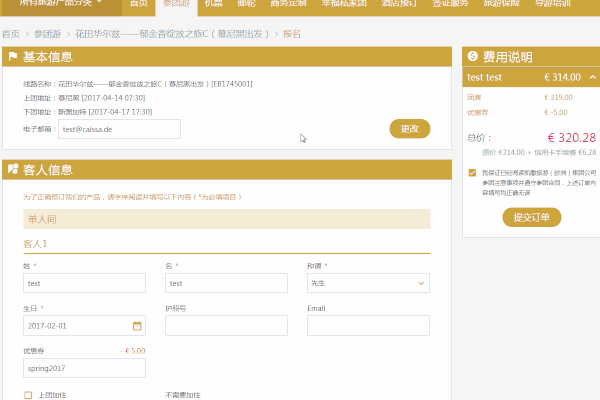Click the guest Email input field

(x=368, y=325)
